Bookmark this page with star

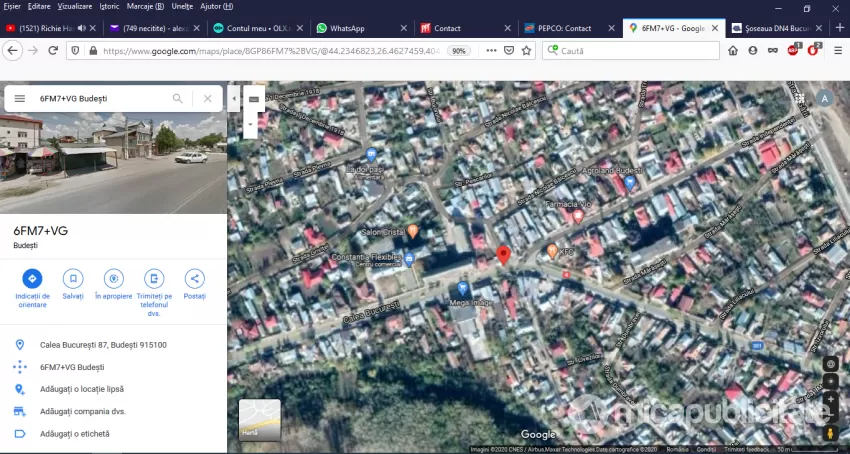[x=526, y=50]
